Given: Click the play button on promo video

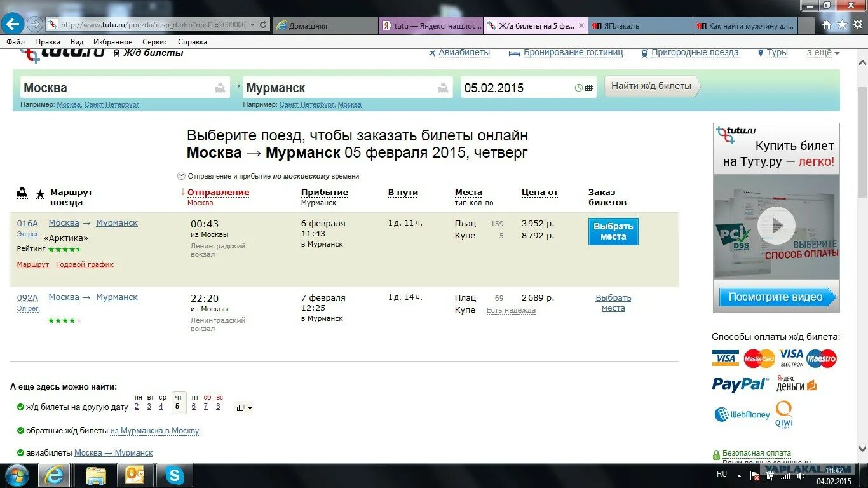Looking at the screenshot, I should tap(776, 225).
